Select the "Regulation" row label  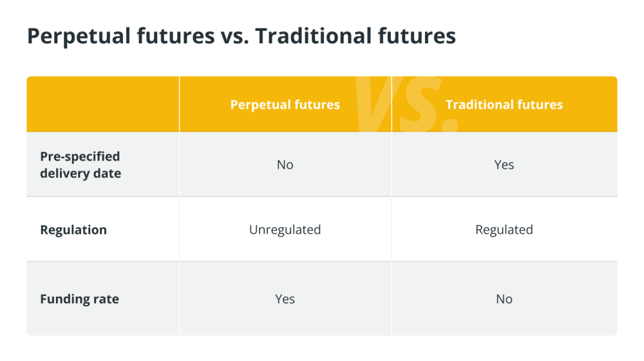(73, 229)
